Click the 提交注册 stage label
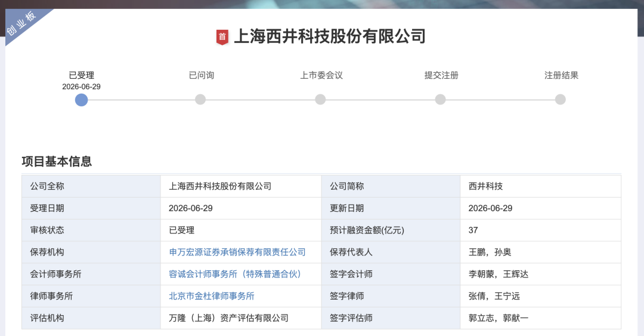This screenshot has height=336, width=644. (441, 75)
